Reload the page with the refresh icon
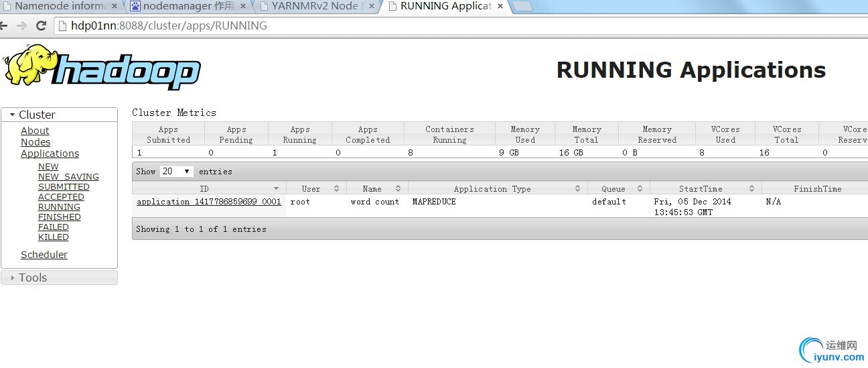The height and width of the screenshot is (368, 868). click(x=41, y=25)
